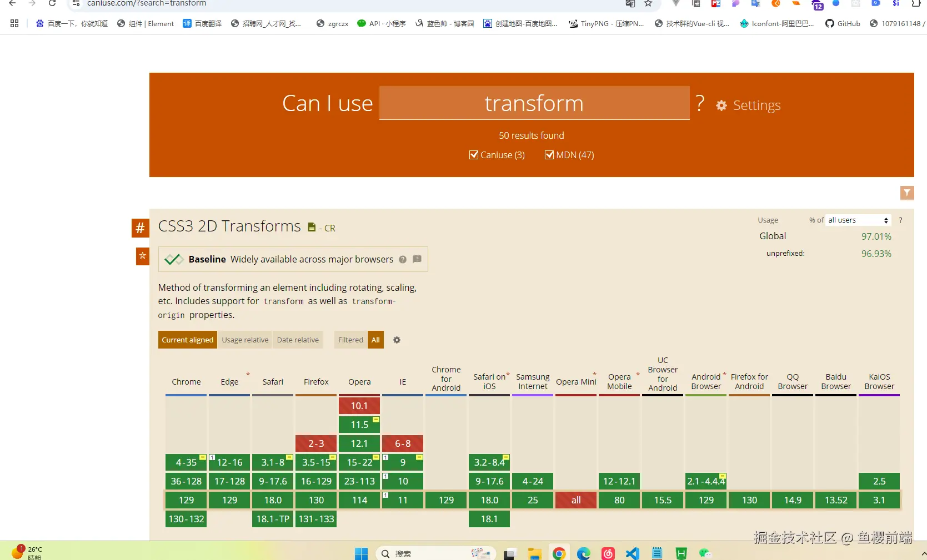Launch Microsoft Edge from the taskbar

tap(583, 553)
